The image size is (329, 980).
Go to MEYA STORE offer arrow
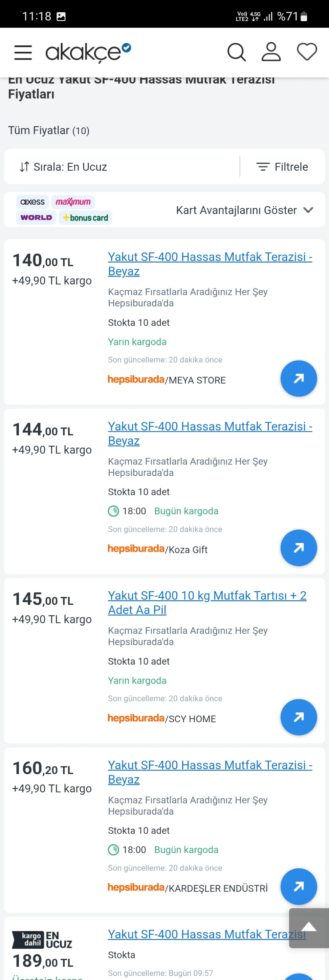pos(299,378)
